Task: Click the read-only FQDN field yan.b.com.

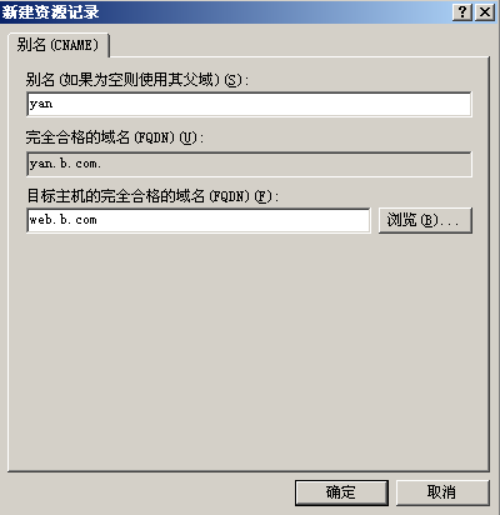Action: coord(249,164)
